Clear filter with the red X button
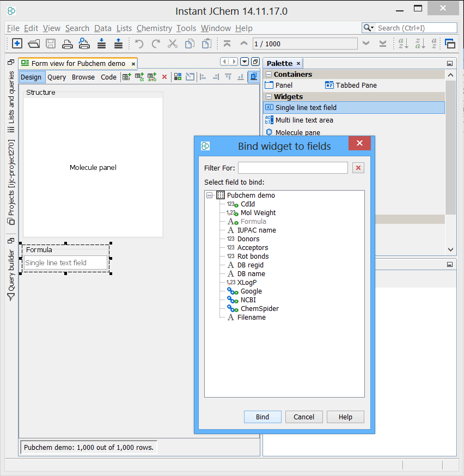Image resolution: width=464 pixels, height=476 pixels. pyautogui.click(x=358, y=168)
